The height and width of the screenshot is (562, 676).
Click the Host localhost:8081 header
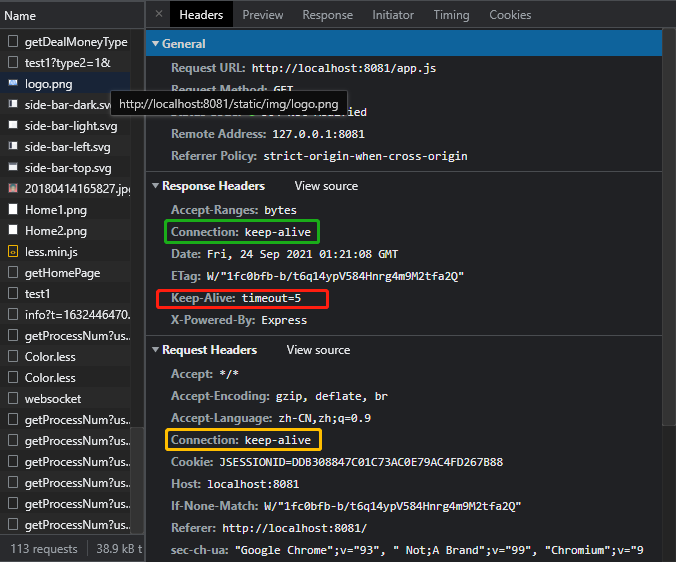pyautogui.click(x=235, y=484)
